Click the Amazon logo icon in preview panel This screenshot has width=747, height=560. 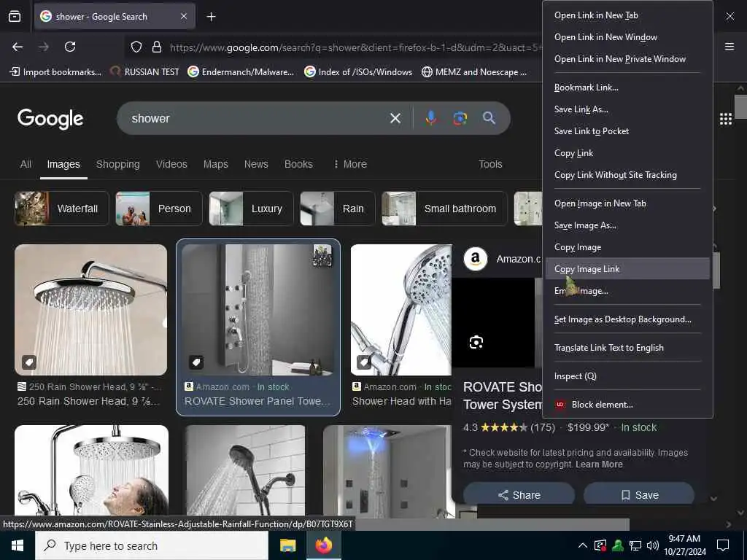pyautogui.click(x=475, y=259)
